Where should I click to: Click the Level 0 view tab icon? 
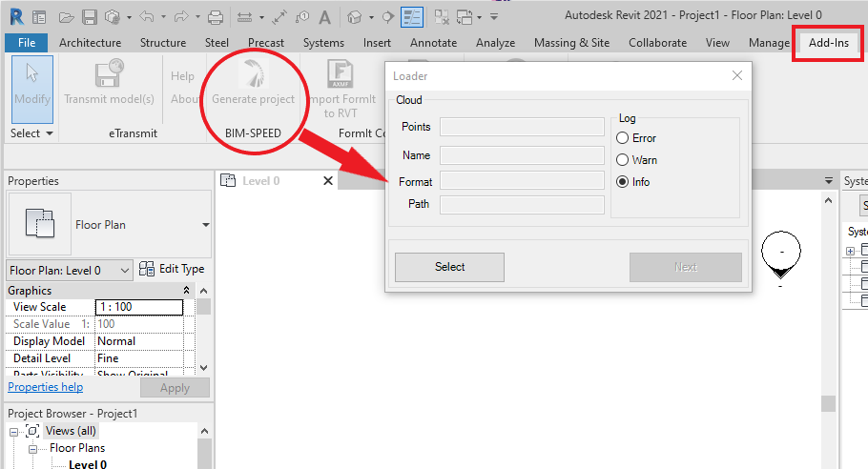228,180
